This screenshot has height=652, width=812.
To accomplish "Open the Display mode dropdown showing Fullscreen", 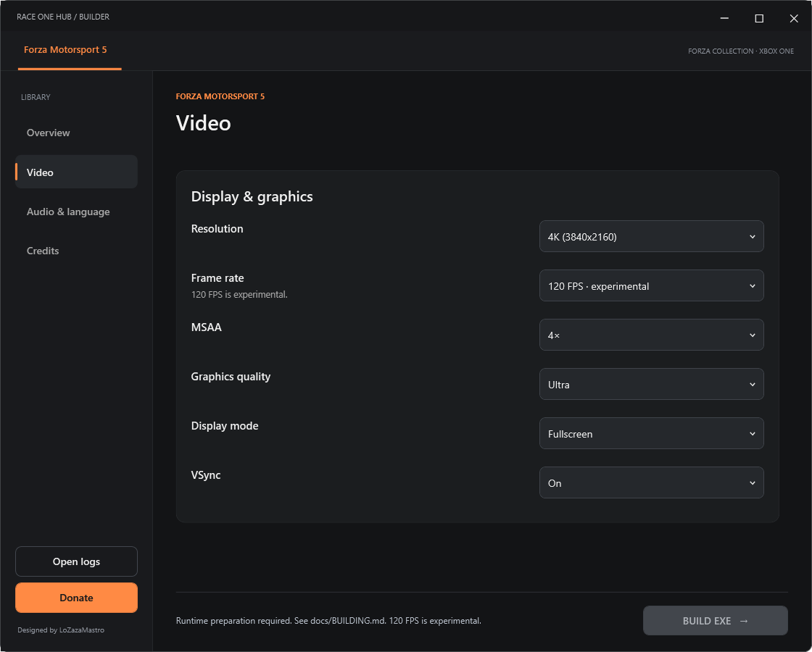I will 652,434.
